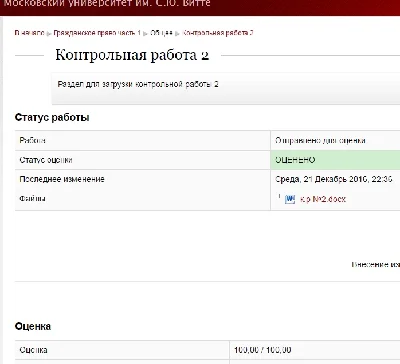
Task: Select the 'Последнее изменение' row label
Action: [x=62, y=179]
